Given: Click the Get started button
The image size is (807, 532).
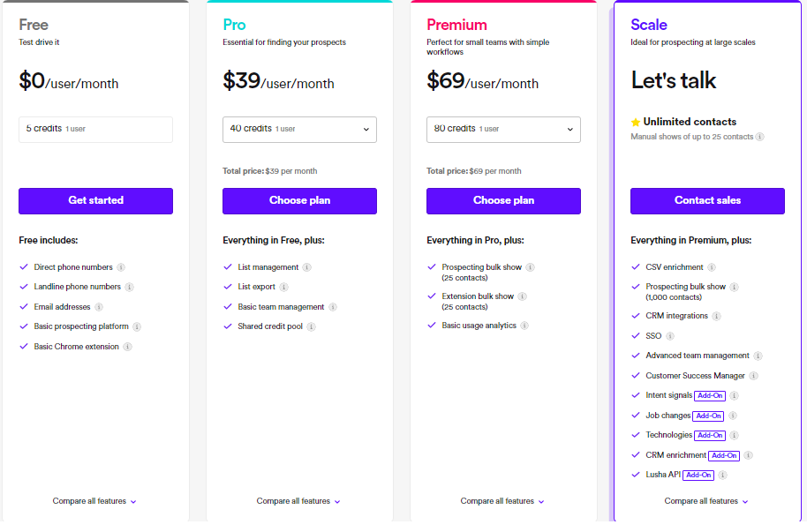Looking at the screenshot, I should click(x=95, y=200).
